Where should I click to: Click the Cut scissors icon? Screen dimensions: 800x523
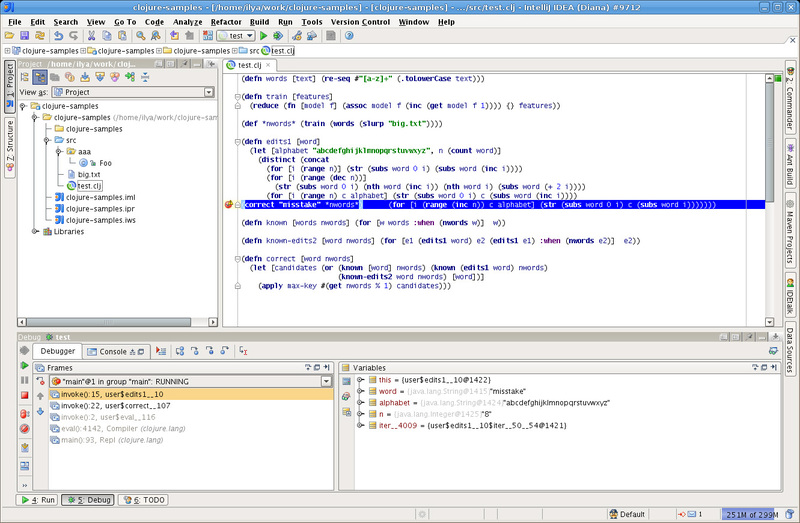[x=91, y=36]
